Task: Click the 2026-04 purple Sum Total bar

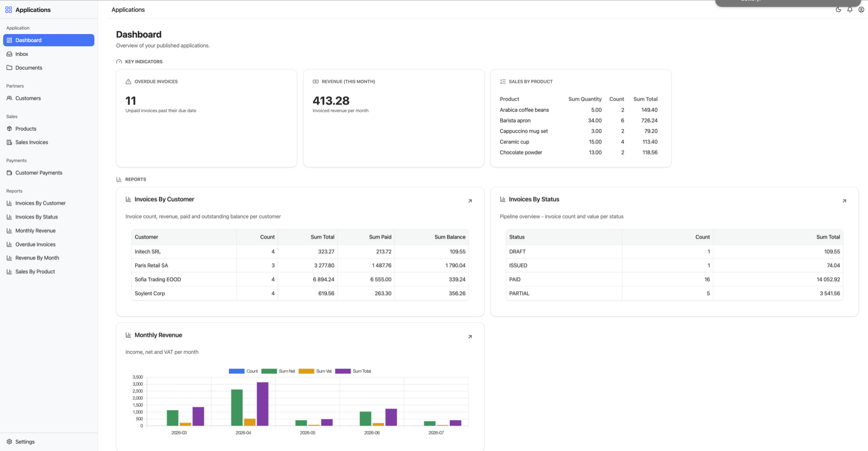Action: click(263, 404)
